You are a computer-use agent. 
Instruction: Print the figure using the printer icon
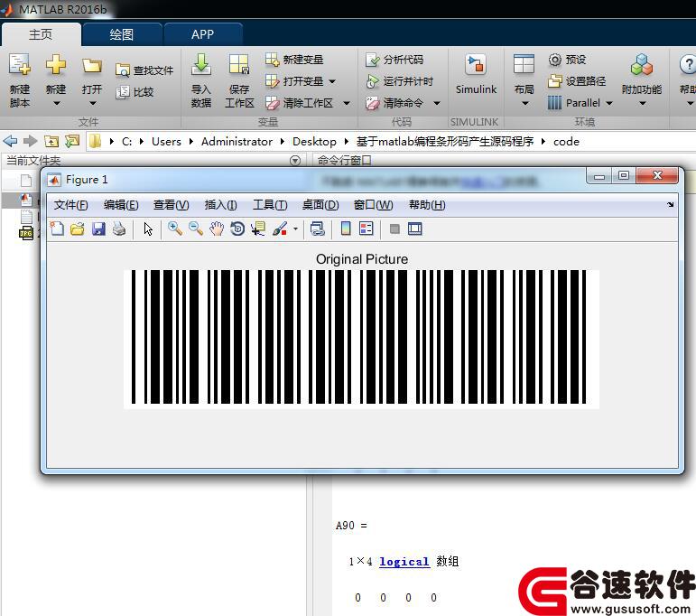119,229
